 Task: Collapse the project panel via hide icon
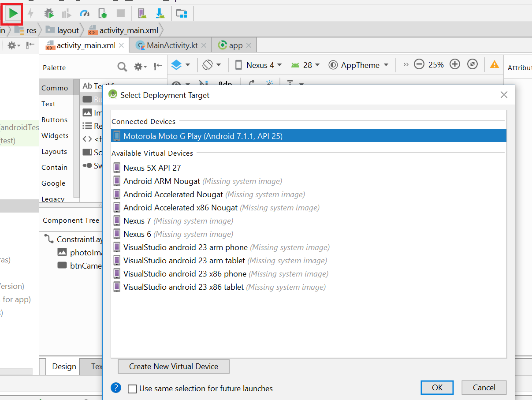tap(30, 45)
